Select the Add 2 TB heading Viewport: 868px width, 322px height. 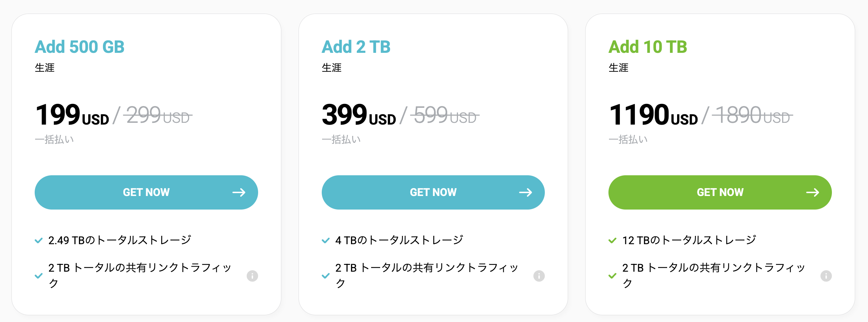click(356, 47)
